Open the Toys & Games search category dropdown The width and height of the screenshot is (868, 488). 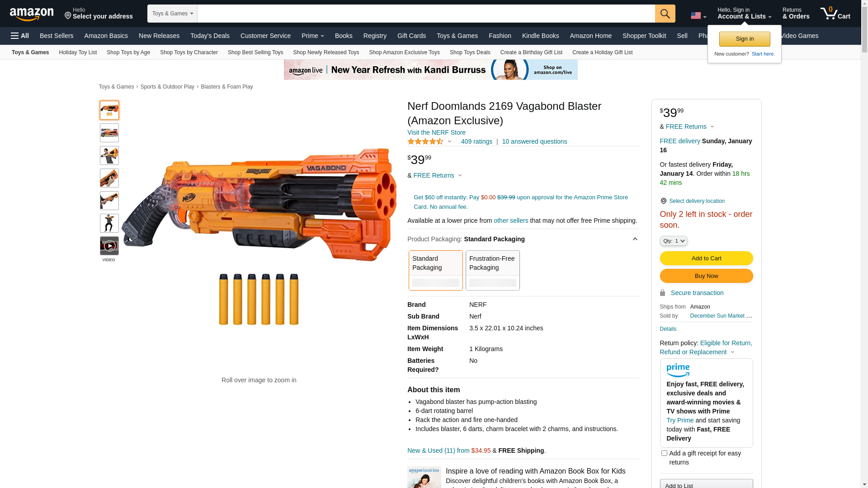(x=172, y=14)
